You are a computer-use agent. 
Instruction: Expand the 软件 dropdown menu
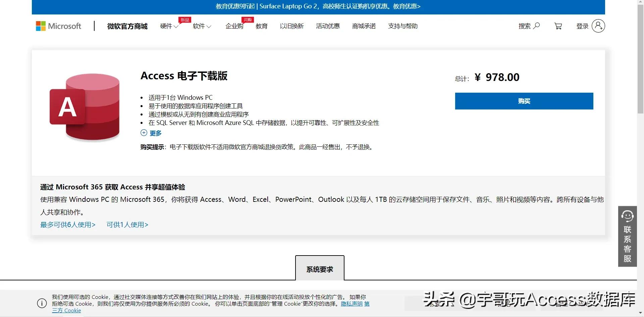202,26
